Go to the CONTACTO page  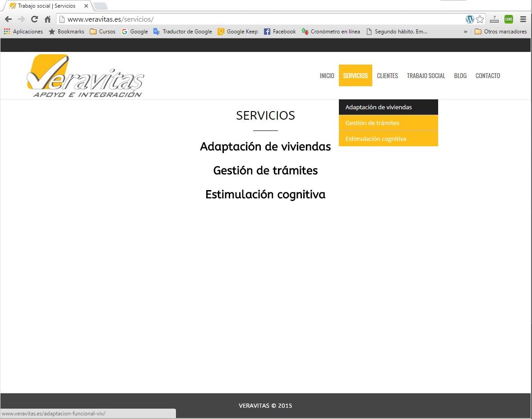coord(488,76)
